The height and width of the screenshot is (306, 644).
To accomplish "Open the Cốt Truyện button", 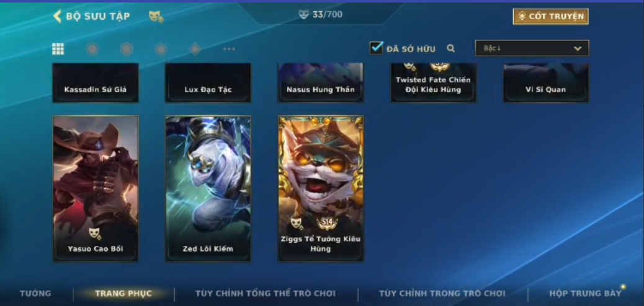I will [x=550, y=16].
